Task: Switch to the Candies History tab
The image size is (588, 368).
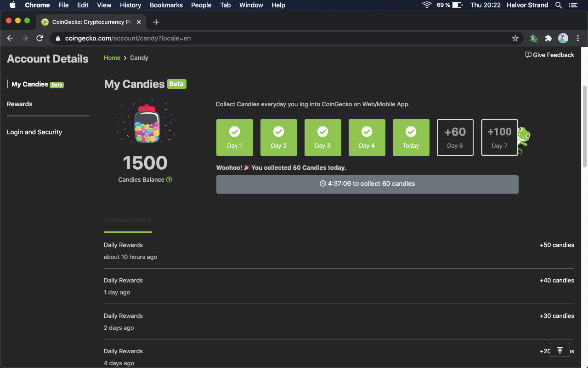Action: click(127, 220)
